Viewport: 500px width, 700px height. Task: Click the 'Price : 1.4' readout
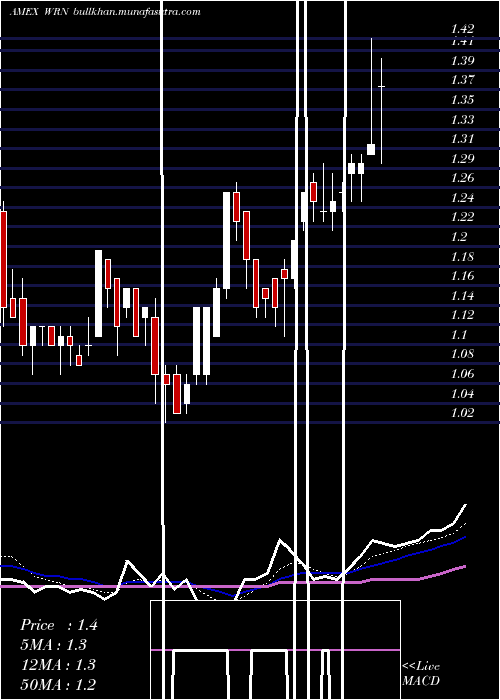click(58, 625)
